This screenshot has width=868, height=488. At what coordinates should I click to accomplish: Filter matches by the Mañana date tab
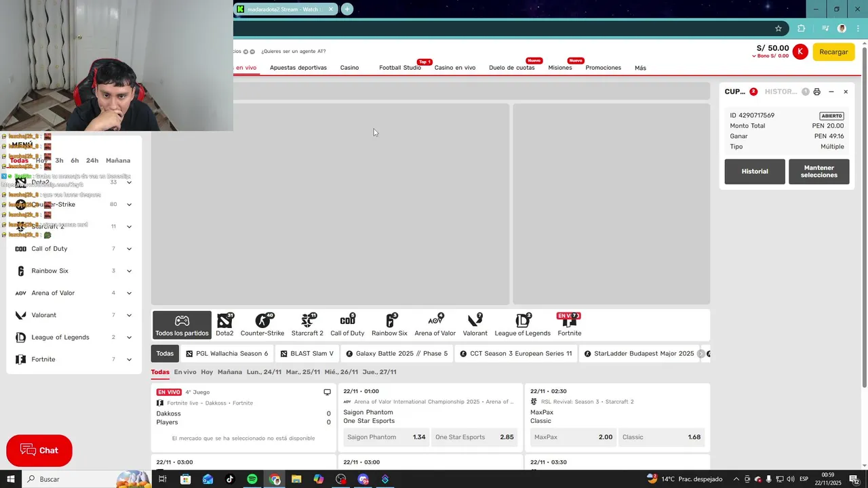point(230,372)
